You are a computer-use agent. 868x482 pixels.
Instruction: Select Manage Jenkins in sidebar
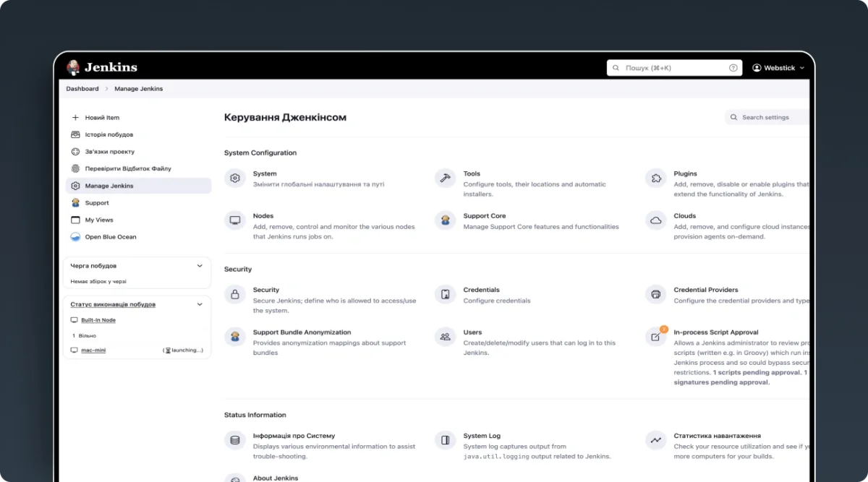click(138, 186)
